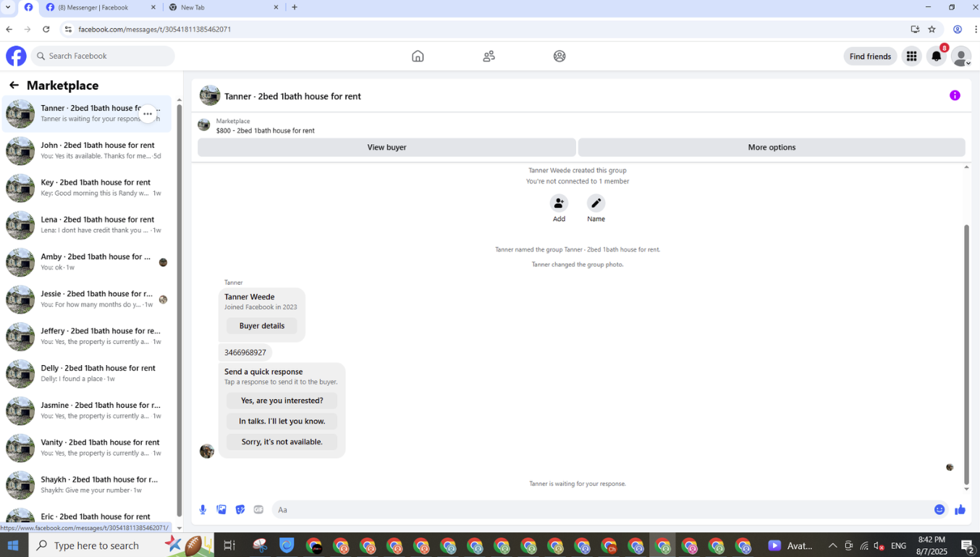The height and width of the screenshot is (557, 980).
Task: Click the 3466968927 phone number message
Action: click(x=245, y=353)
